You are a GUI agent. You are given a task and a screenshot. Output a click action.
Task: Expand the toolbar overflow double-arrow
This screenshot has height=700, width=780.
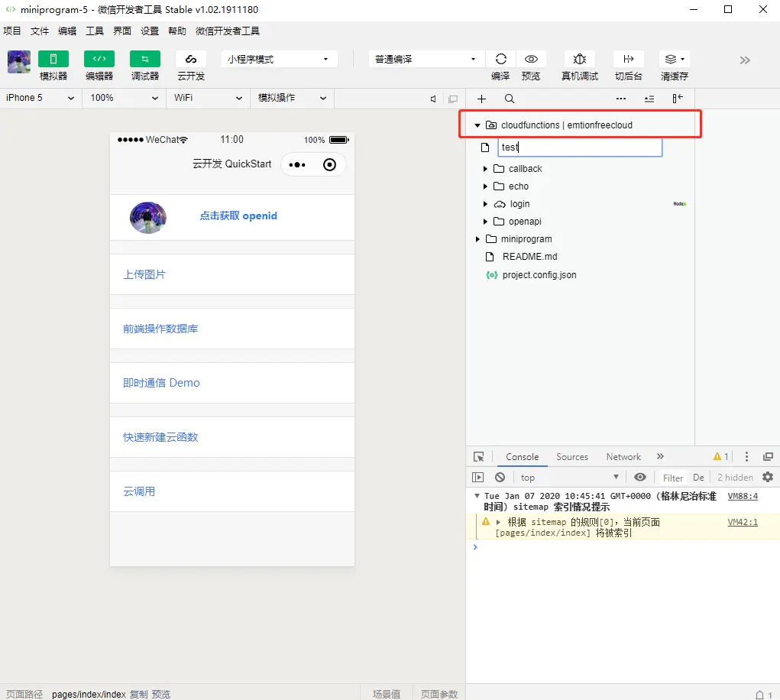745,60
